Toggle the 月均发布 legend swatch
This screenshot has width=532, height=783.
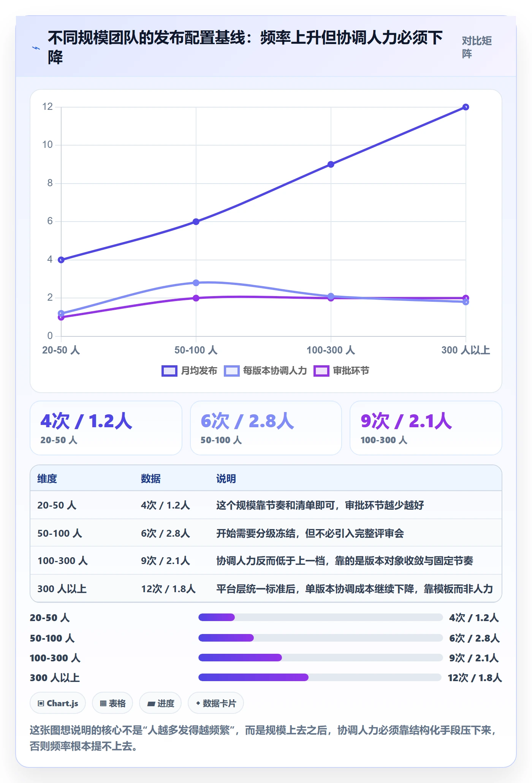coord(169,371)
